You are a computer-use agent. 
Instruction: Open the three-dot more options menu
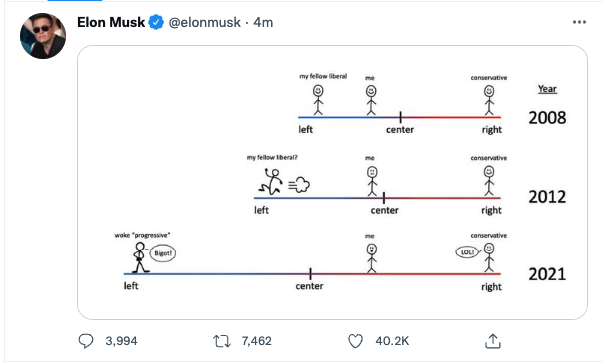(x=579, y=22)
